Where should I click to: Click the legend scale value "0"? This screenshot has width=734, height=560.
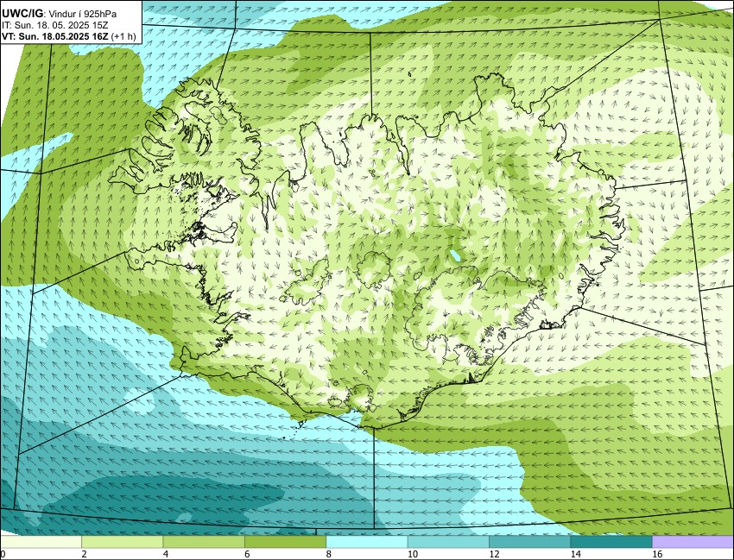click(x=3, y=554)
